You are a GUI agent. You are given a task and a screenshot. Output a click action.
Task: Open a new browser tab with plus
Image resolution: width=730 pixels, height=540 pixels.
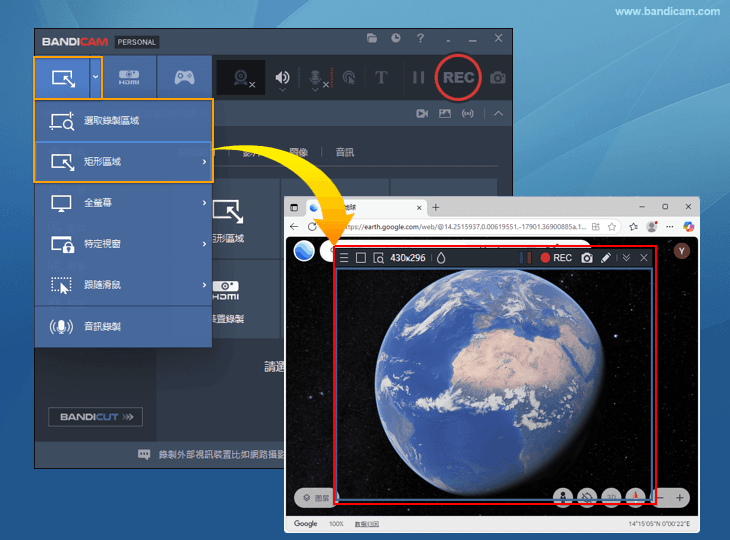(x=436, y=208)
